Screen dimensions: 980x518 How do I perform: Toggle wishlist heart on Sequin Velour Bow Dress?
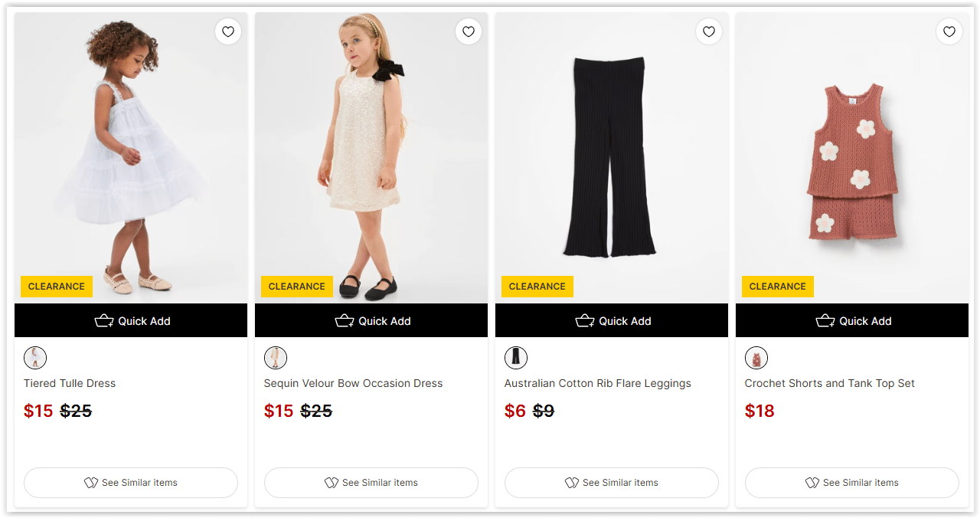(469, 31)
